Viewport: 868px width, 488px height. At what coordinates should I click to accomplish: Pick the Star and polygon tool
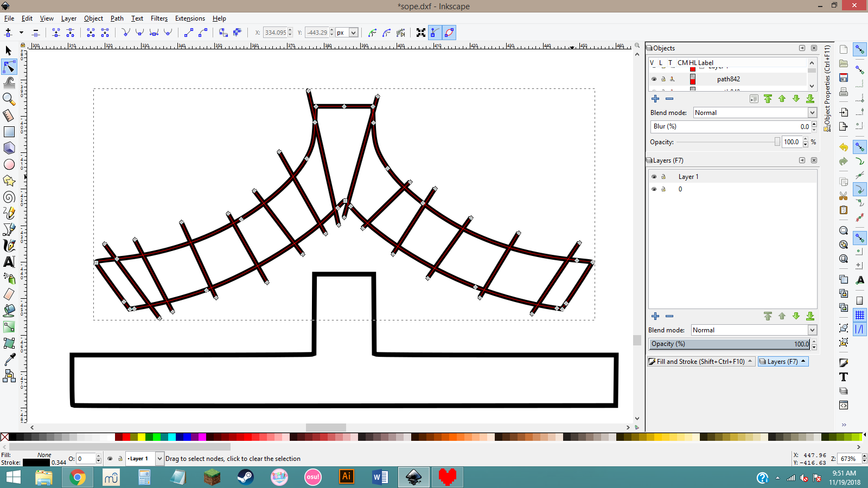[9, 181]
